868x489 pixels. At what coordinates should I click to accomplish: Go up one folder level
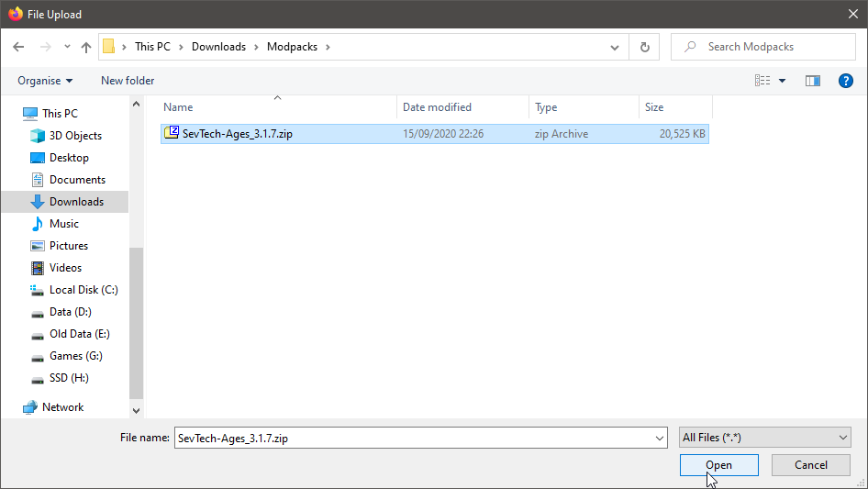[86, 47]
